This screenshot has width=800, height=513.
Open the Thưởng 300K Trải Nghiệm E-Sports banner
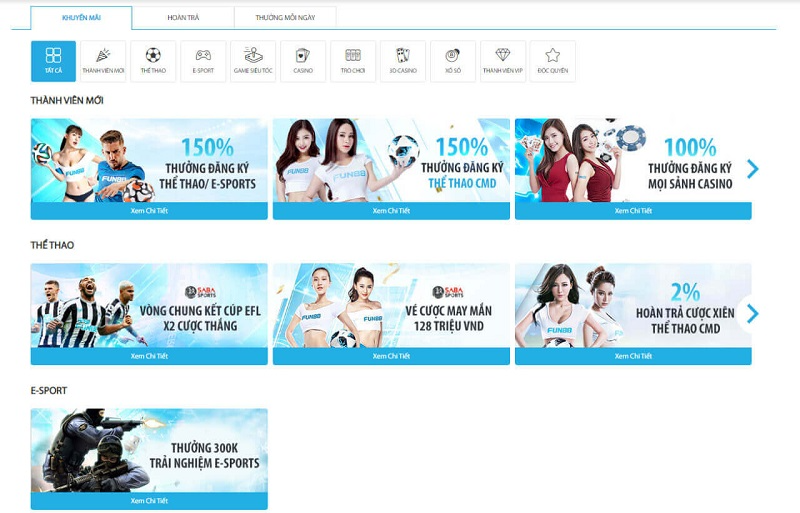click(x=149, y=451)
